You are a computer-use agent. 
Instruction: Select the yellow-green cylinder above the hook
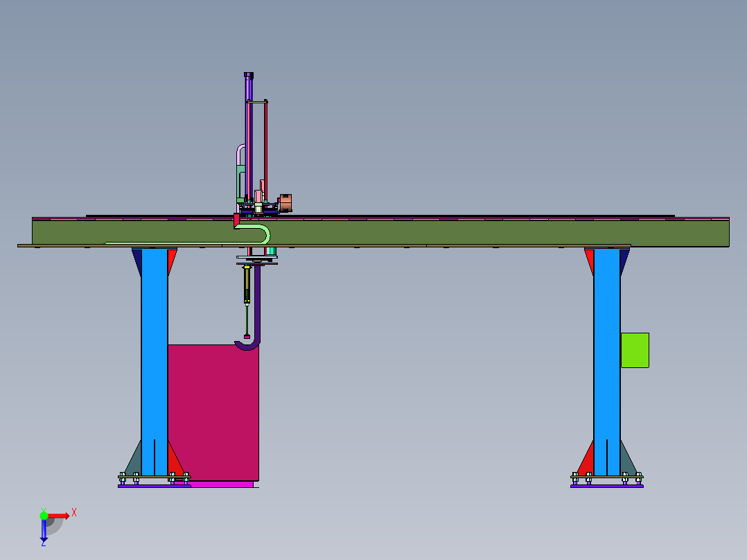click(x=247, y=285)
